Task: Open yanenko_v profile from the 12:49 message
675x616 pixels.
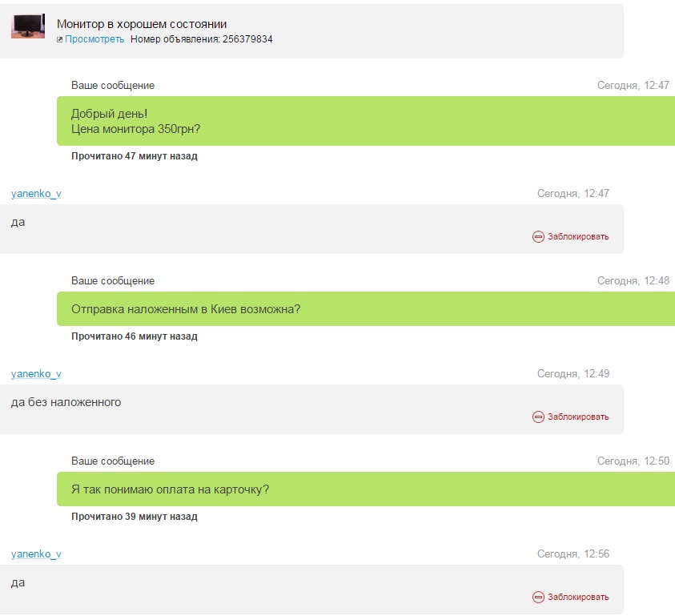Action: (36, 374)
